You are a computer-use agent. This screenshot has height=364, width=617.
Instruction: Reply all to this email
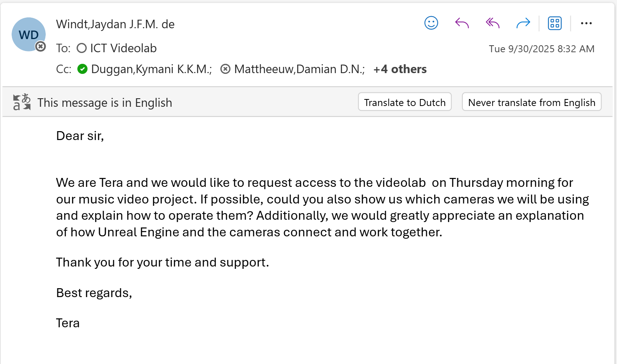(x=492, y=23)
